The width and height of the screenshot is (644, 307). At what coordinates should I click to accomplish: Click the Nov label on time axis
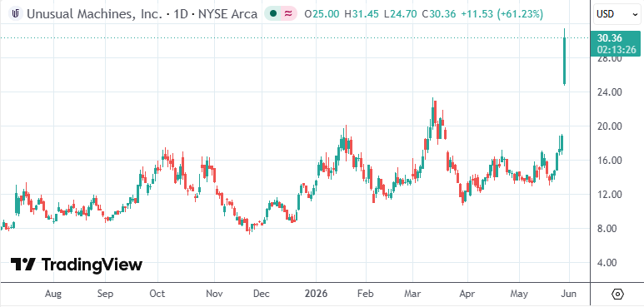(x=214, y=294)
